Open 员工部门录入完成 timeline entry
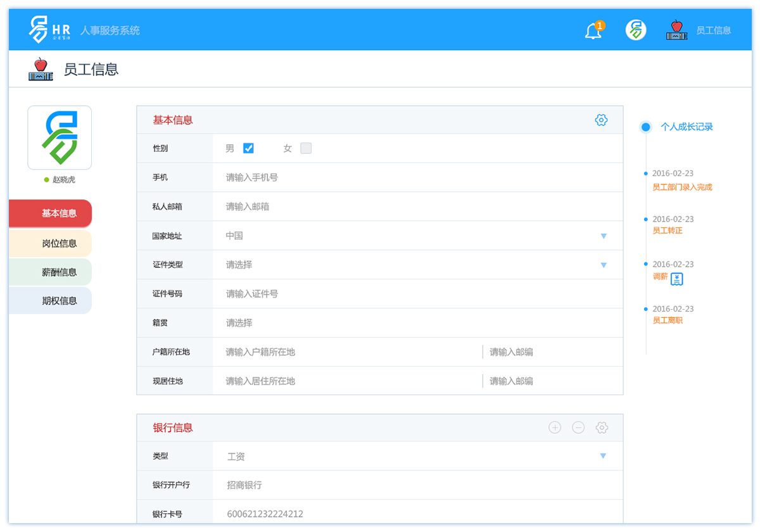 [682, 187]
